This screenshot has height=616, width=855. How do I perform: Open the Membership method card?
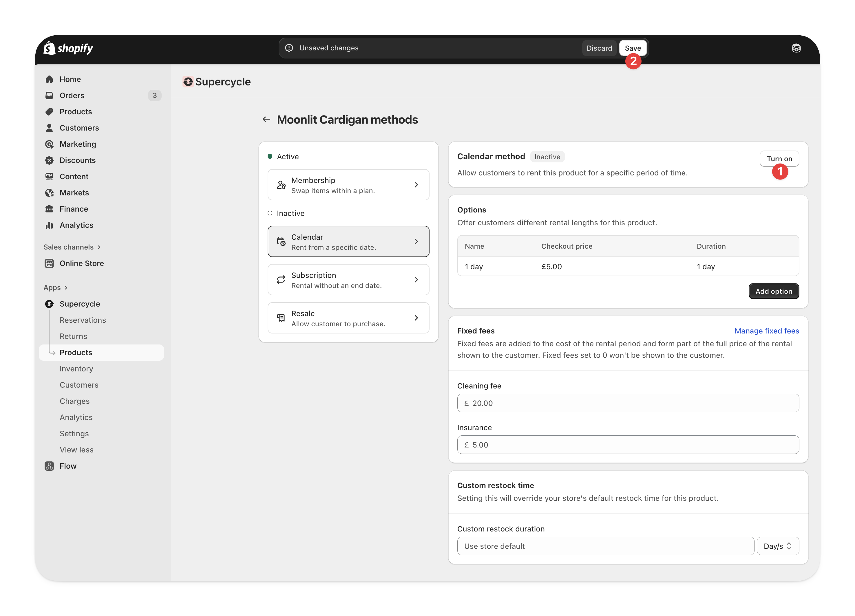pos(348,185)
